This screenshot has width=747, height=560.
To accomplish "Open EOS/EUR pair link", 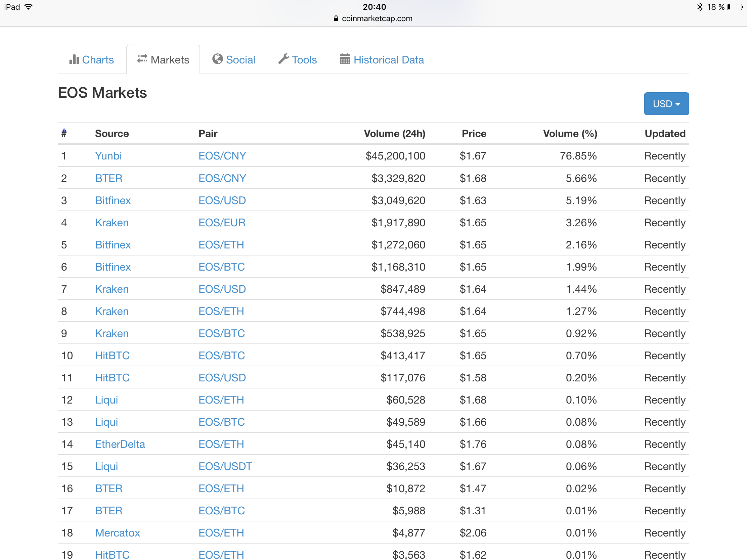I will click(222, 223).
